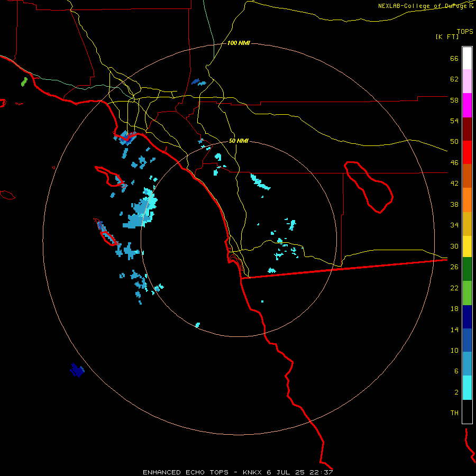Click the legend value "22"
The width and height of the screenshot is (476, 476).
[x=454, y=288]
